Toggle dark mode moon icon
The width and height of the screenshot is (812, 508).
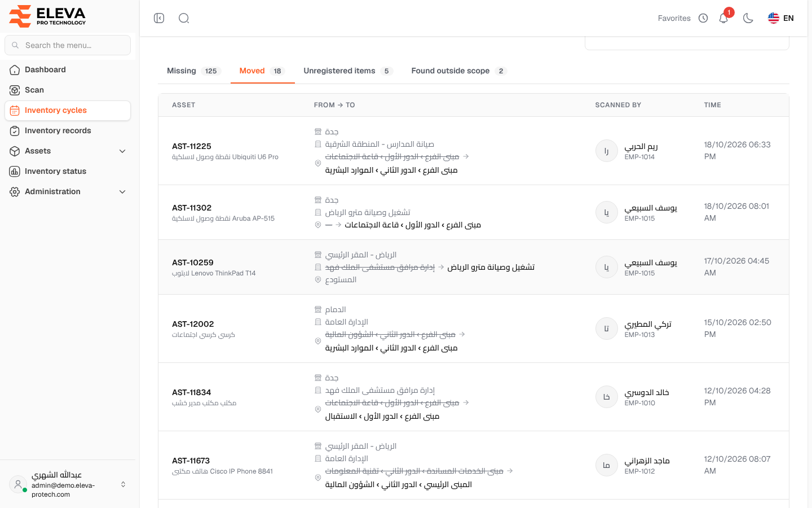click(748, 18)
